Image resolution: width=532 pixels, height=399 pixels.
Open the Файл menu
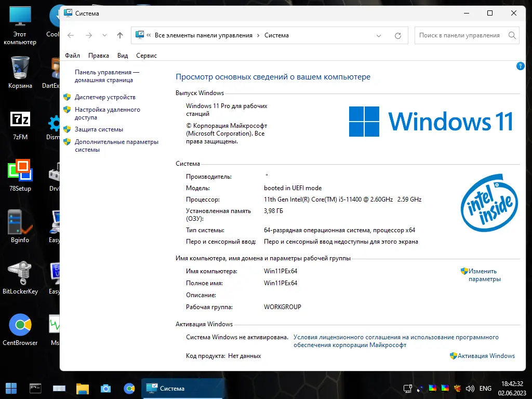(x=72, y=56)
